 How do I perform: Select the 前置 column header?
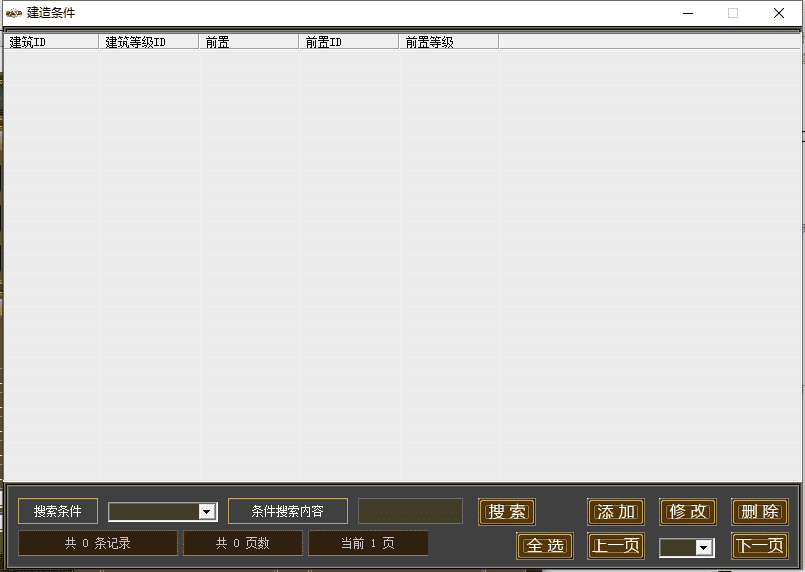249,42
